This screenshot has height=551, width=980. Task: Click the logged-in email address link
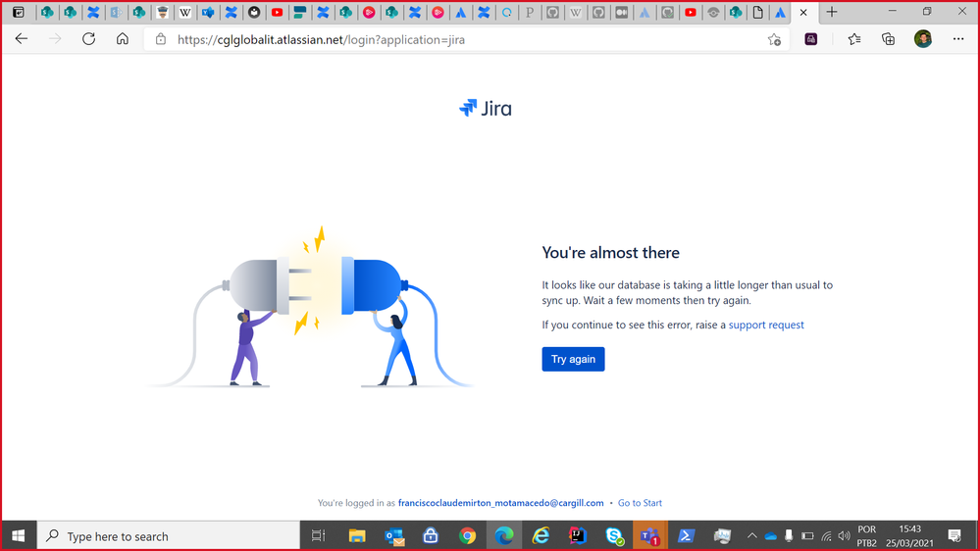coord(500,503)
